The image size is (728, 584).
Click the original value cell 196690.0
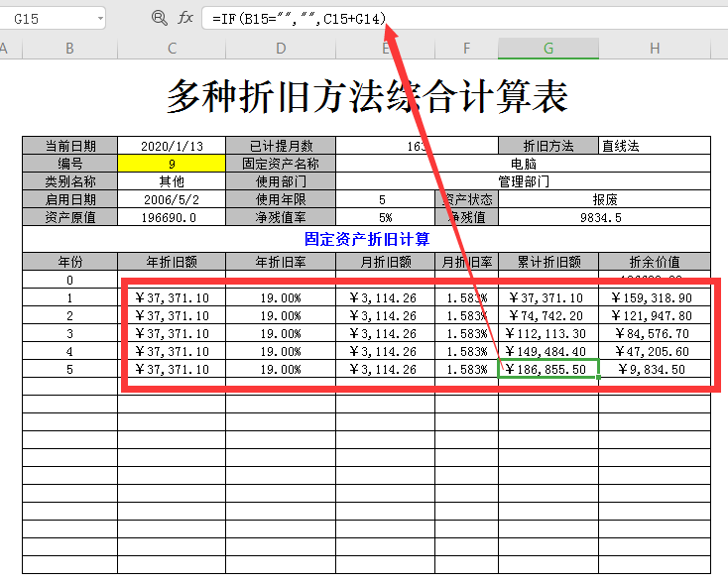172,217
